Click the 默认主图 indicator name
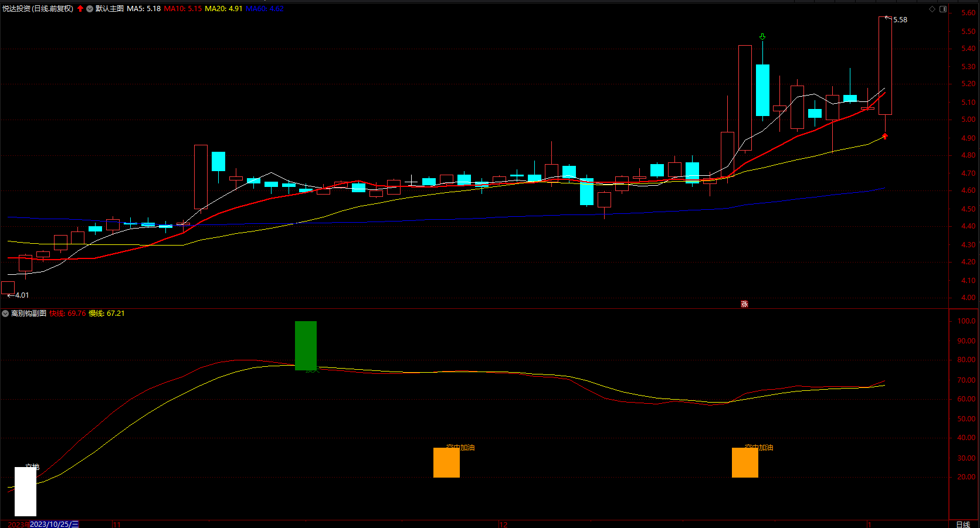Image resolution: width=980 pixels, height=528 pixels. [110, 9]
